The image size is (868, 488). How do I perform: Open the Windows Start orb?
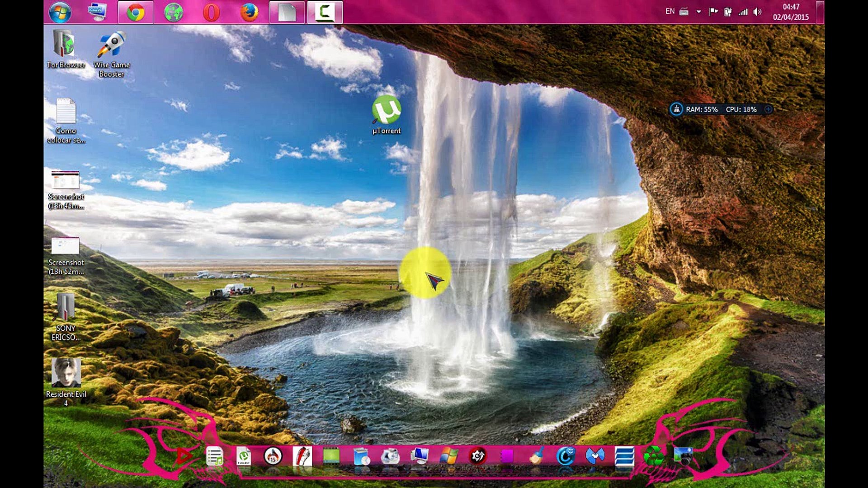60,12
